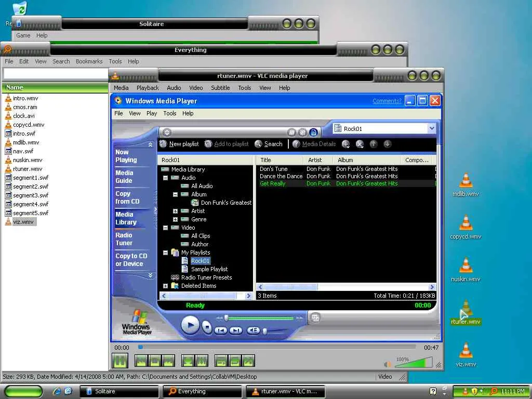Select the copycd.wmv desktop icon
Screen dimensions: 532x399
click(465, 228)
